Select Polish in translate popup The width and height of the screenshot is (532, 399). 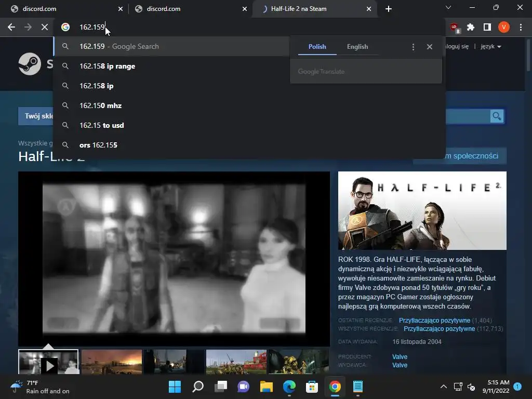coord(317,47)
